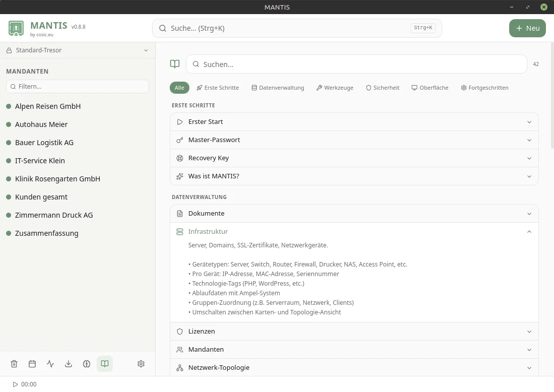Expand the Master-Passwort chevron
The width and height of the screenshot is (554, 392).
(x=529, y=140)
